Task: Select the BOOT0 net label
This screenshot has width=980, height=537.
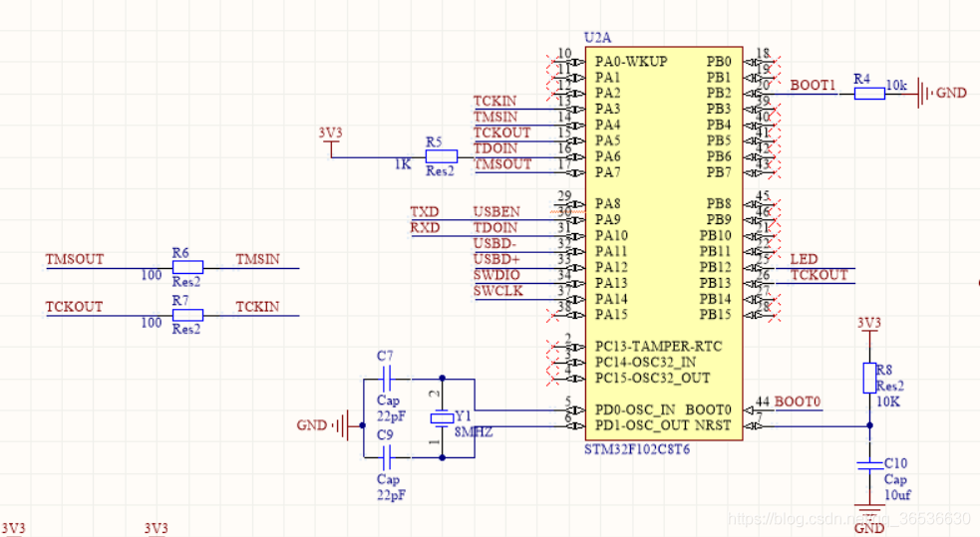Action: click(798, 402)
